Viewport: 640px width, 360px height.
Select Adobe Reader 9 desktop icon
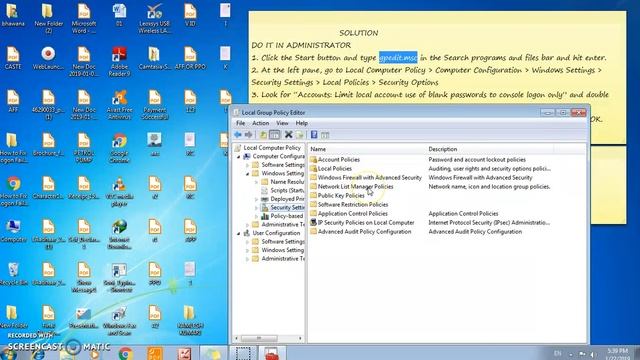(119, 61)
